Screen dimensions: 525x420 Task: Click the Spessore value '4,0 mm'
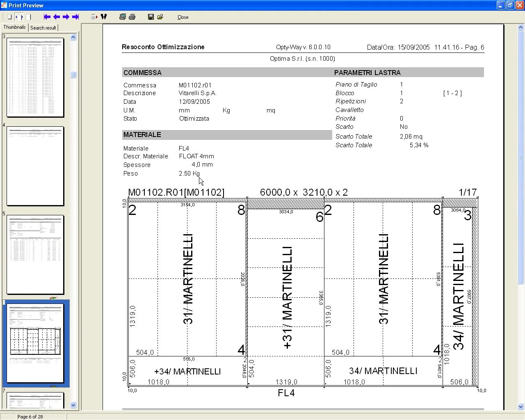[x=202, y=164]
